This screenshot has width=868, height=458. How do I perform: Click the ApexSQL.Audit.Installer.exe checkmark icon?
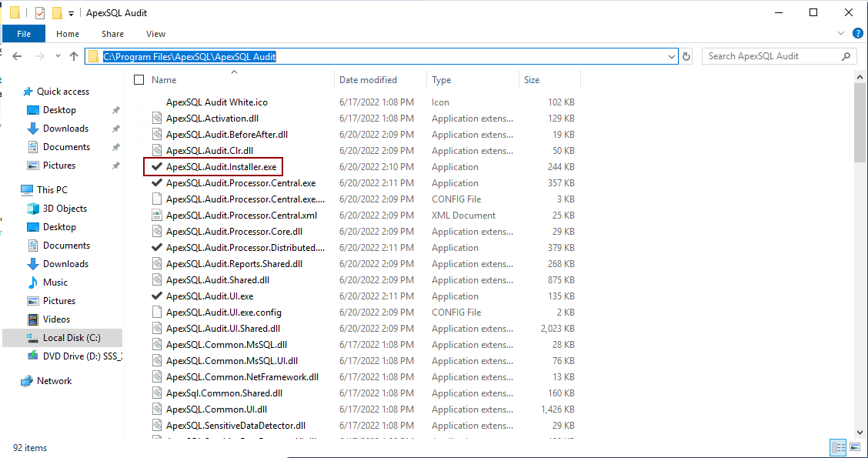tap(156, 167)
